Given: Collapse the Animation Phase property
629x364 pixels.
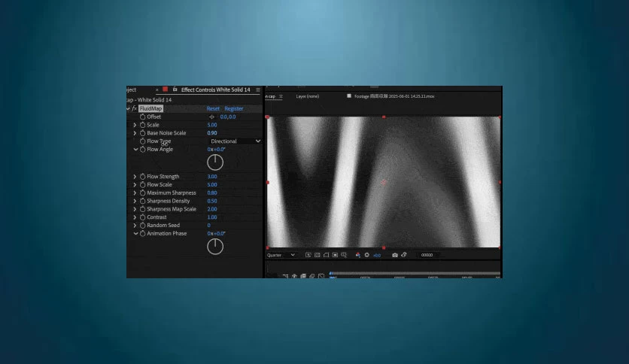Looking at the screenshot, I should (x=135, y=233).
